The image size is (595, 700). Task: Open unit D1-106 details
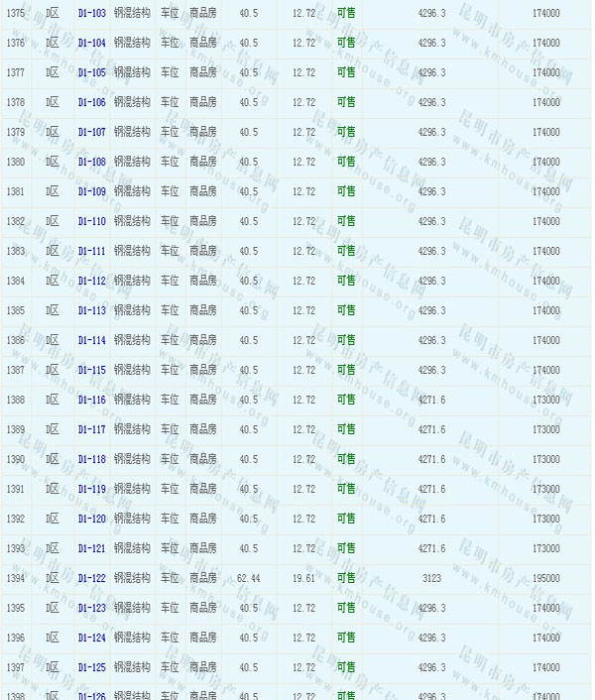(91, 103)
